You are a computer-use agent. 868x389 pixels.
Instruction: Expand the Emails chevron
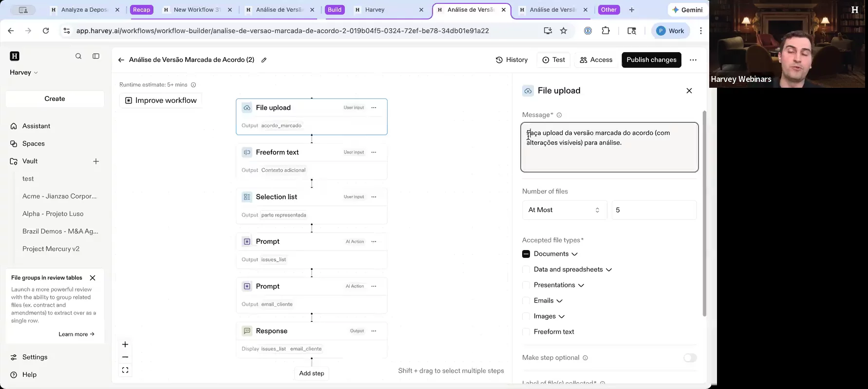pos(560,301)
